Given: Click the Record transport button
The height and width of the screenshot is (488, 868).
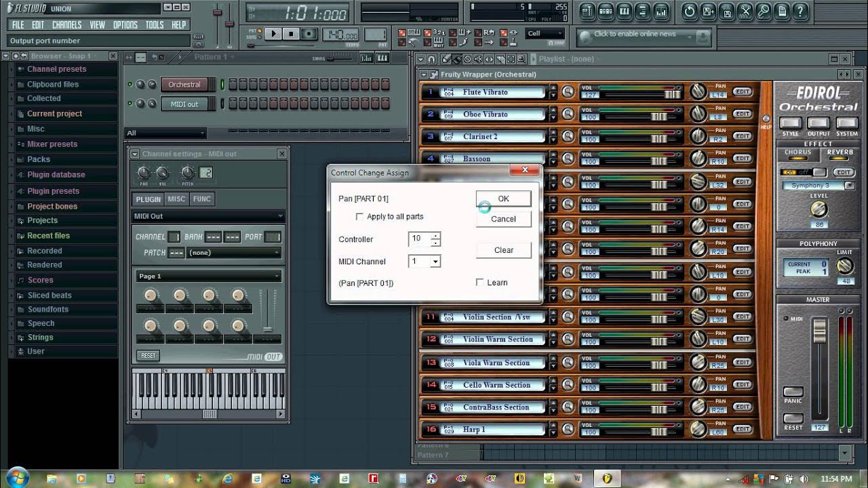Looking at the screenshot, I should point(309,34).
